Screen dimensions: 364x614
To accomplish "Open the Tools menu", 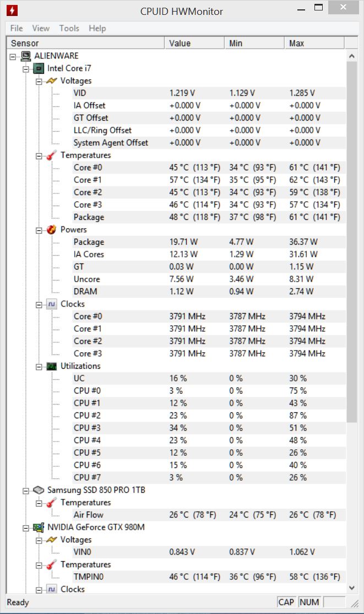I will (x=69, y=28).
